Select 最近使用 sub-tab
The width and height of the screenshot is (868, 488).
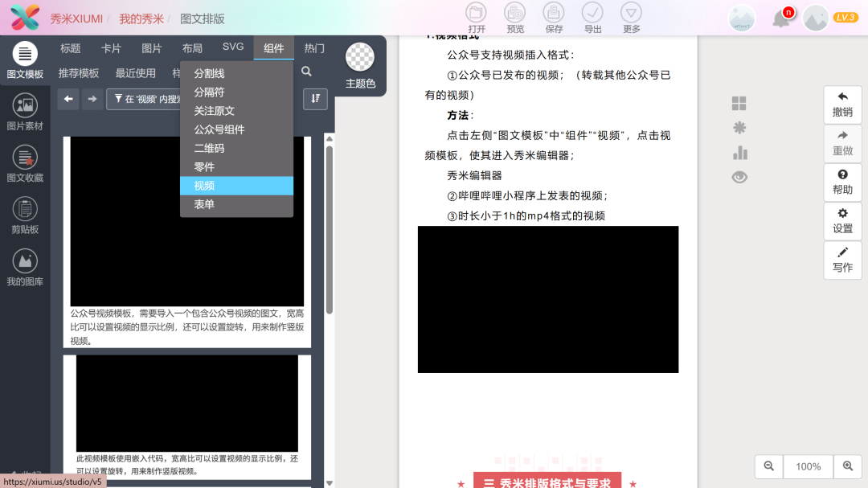[x=135, y=73]
